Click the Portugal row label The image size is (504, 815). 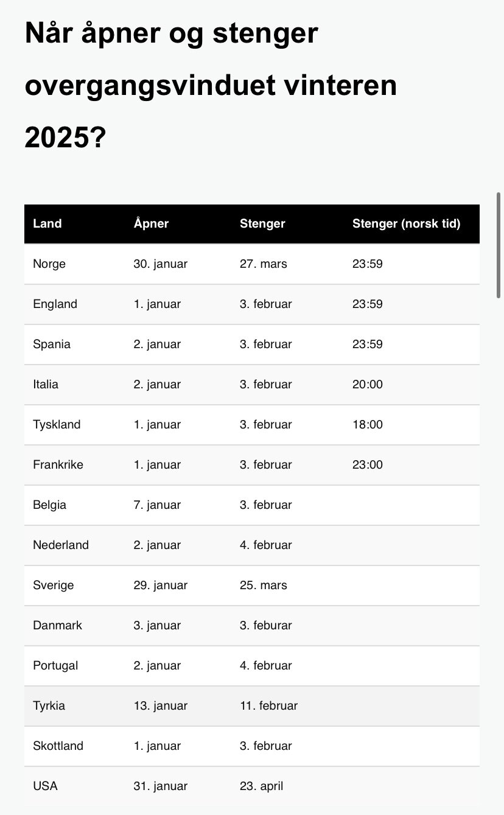tap(55, 665)
